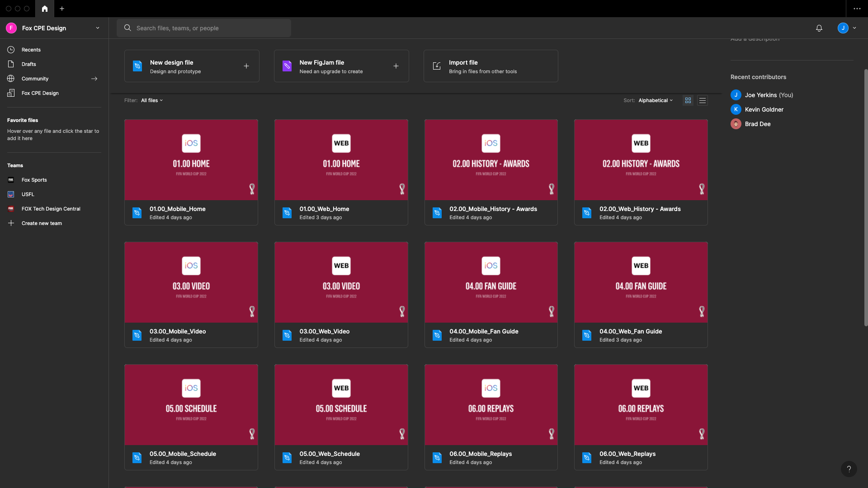Click the Recent contributors heading
The height and width of the screenshot is (488, 868).
pos(758,77)
